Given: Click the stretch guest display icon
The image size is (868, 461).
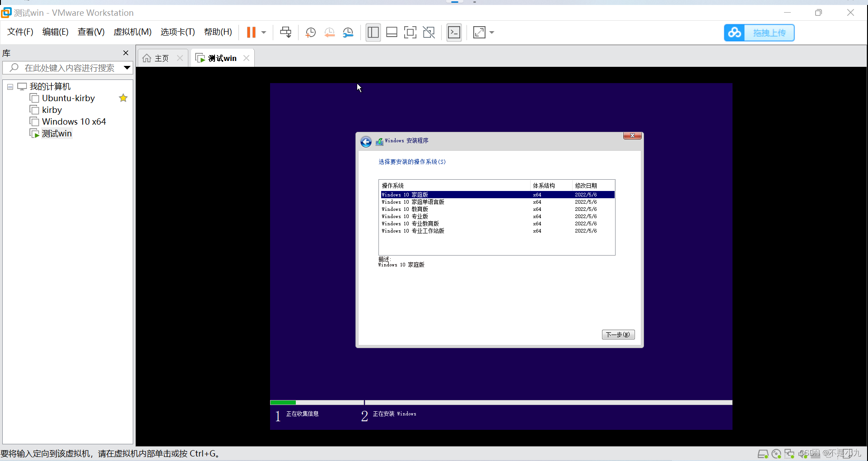Looking at the screenshot, I should 479,32.
